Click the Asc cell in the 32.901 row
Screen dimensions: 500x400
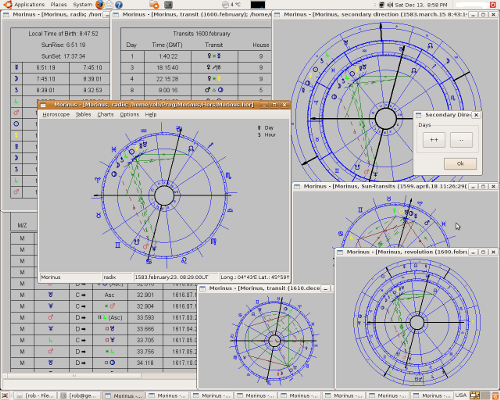point(110,295)
